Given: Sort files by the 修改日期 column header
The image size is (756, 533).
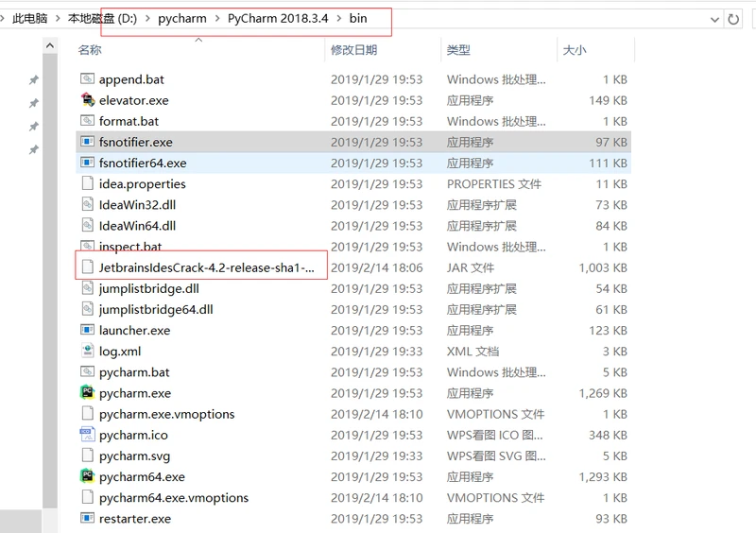Looking at the screenshot, I should click(353, 50).
